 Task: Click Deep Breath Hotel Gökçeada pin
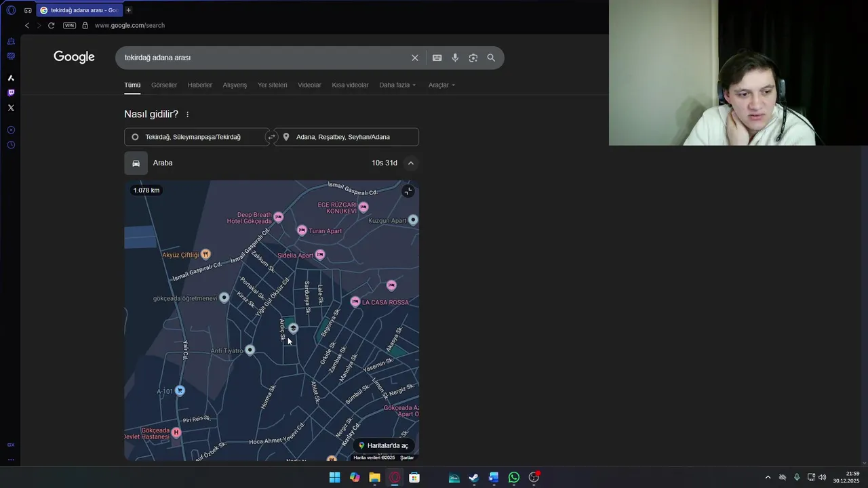[x=279, y=218]
